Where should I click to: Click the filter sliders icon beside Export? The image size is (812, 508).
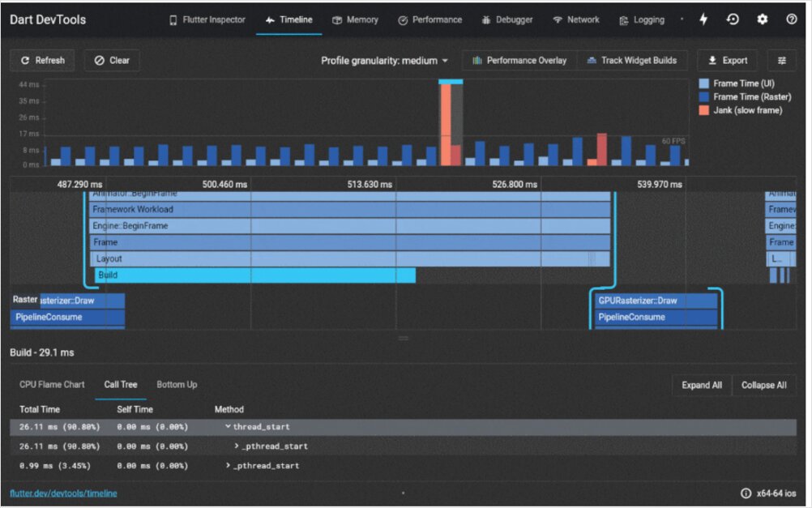point(781,60)
